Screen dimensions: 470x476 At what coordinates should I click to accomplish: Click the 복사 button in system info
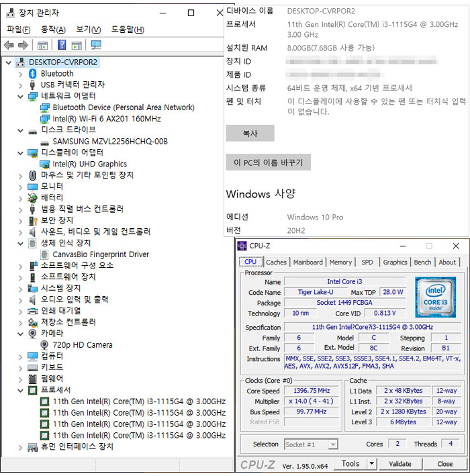point(250,133)
